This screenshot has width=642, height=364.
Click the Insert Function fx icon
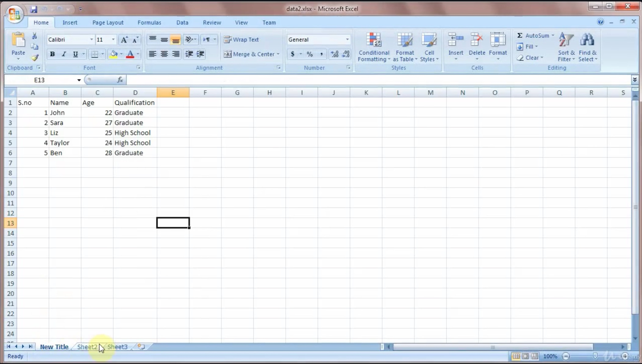(120, 80)
